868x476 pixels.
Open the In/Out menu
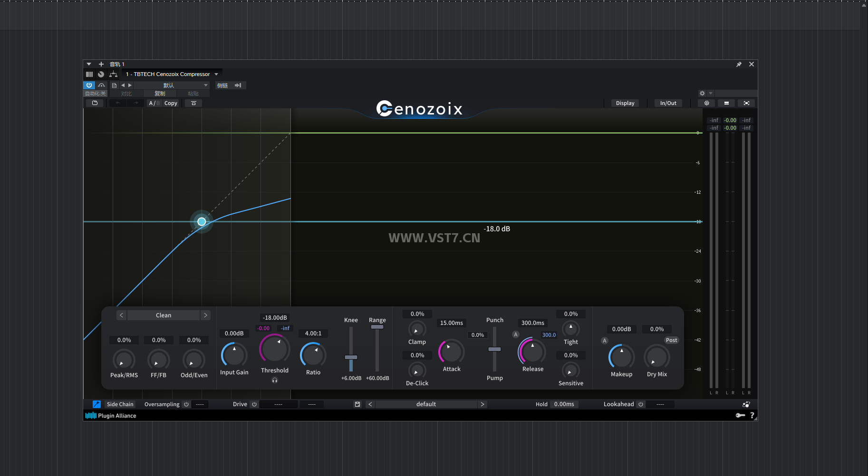pyautogui.click(x=668, y=103)
